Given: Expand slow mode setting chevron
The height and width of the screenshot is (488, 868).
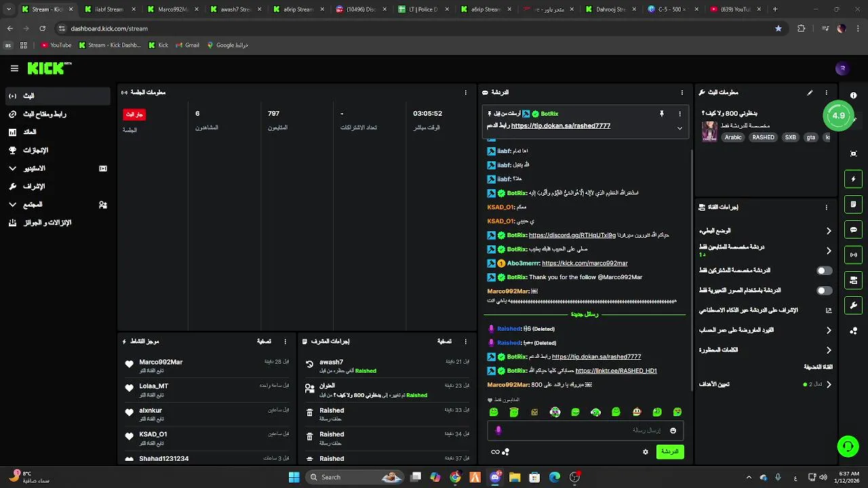Looking at the screenshot, I should (x=829, y=231).
